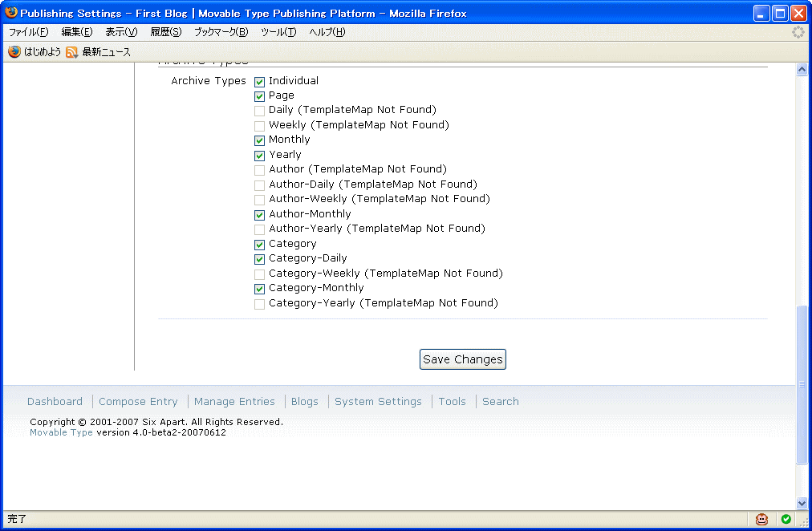Click the Greasemonkey monkey icon in status bar

761,519
